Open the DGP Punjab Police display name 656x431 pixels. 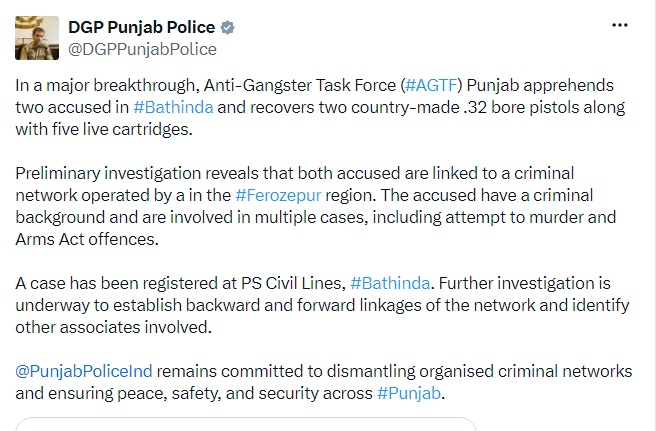tap(141, 27)
